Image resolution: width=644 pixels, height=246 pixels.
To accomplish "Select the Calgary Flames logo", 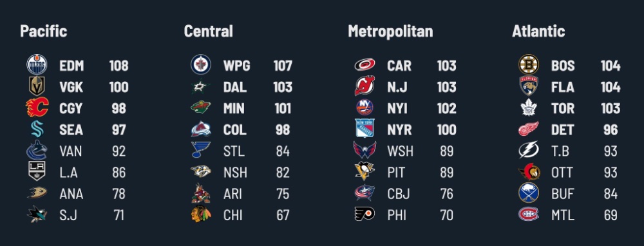I will tap(37, 108).
